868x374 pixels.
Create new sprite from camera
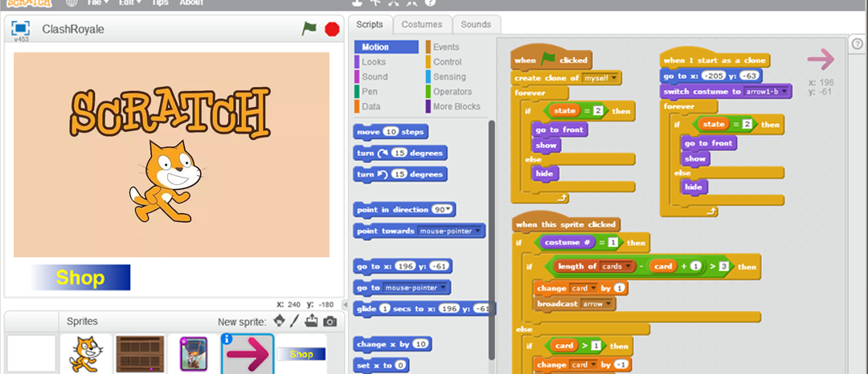pos(330,322)
